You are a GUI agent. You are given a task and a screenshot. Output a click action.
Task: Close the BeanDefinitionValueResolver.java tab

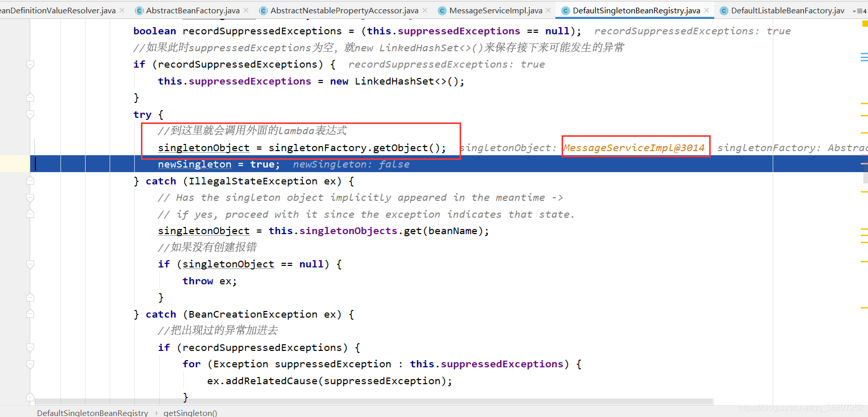tap(122, 10)
